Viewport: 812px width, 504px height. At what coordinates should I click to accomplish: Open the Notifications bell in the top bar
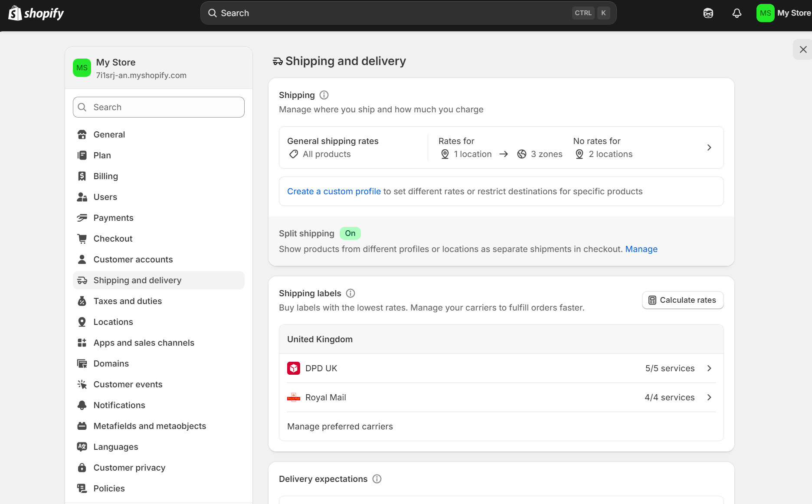736,13
